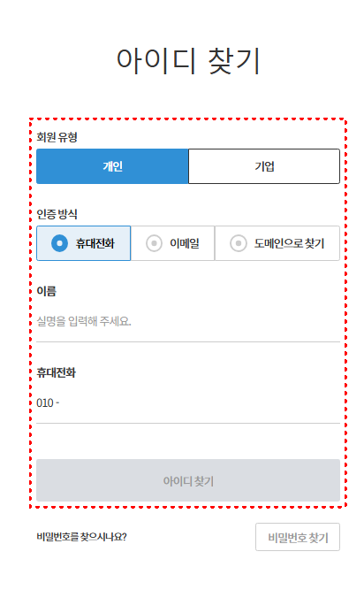Click the 휴대전화 radio circle icon

tap(59, 243)
